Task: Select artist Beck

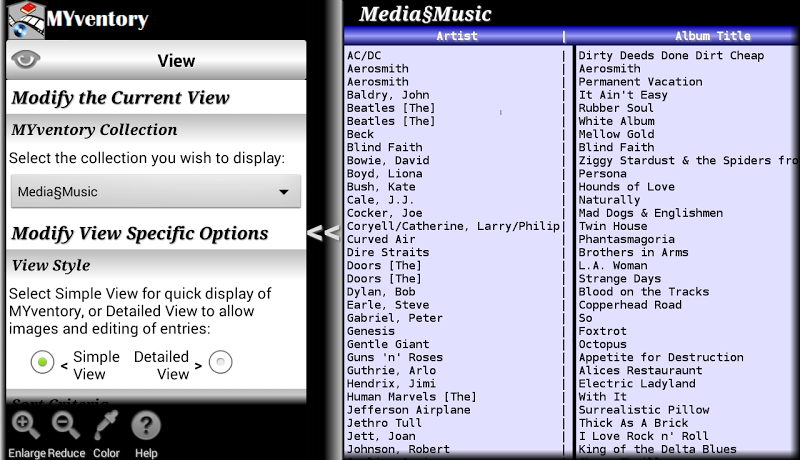Action: click(x=360, y=134)
